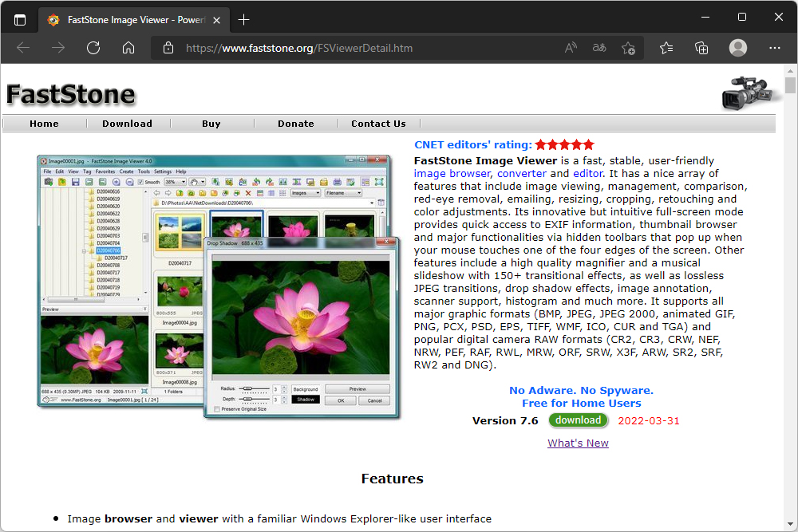Add this page to favorites
Viewport: 798px width, 532px height.
click(628, 48)
